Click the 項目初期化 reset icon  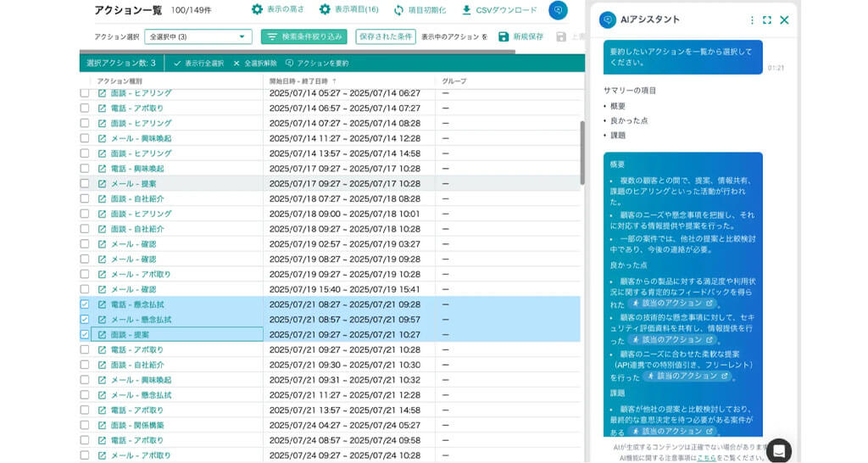tap(398, 10)
